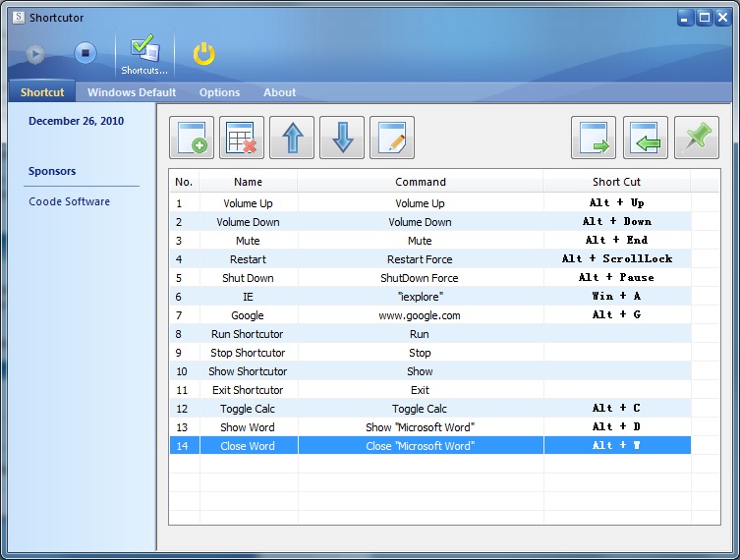Click the Alt + Up shortcut cell

coord(617,203)
